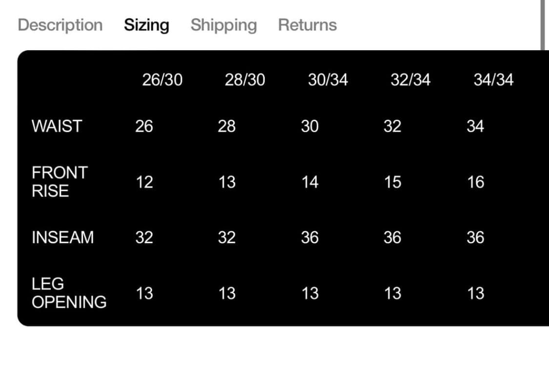
Task: Select the 32/34 size column header
Action: click(410, 80)
